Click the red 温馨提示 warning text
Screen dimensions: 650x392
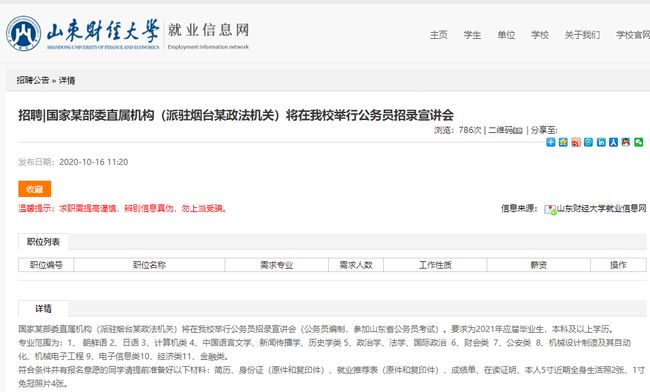click(x=123, y=208)
